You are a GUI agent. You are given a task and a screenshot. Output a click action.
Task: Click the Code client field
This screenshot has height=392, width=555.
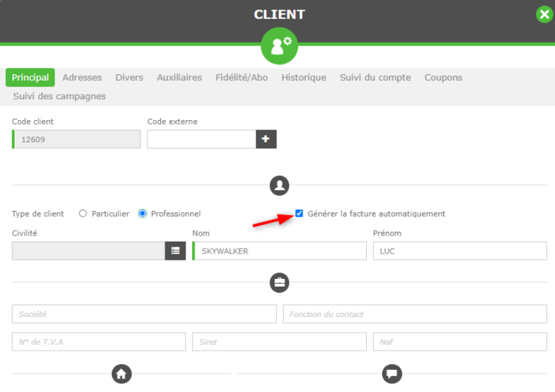pyautogui.click(x=76, y=139)
